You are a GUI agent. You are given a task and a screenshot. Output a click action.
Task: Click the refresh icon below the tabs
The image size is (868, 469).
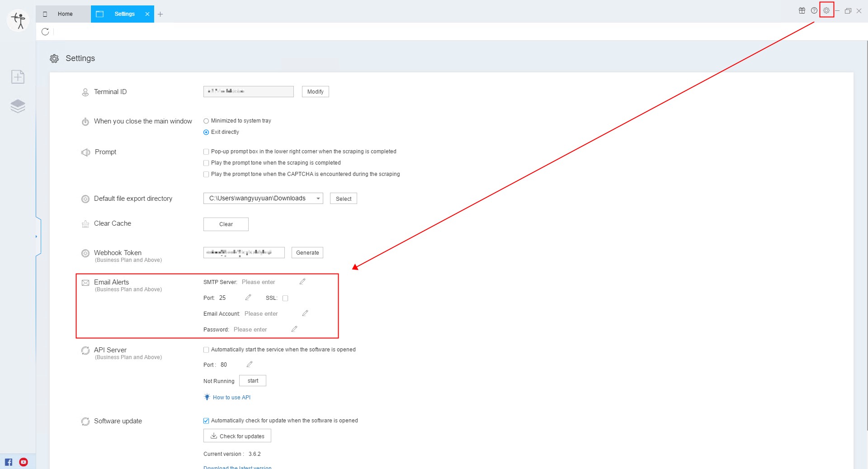45,32
